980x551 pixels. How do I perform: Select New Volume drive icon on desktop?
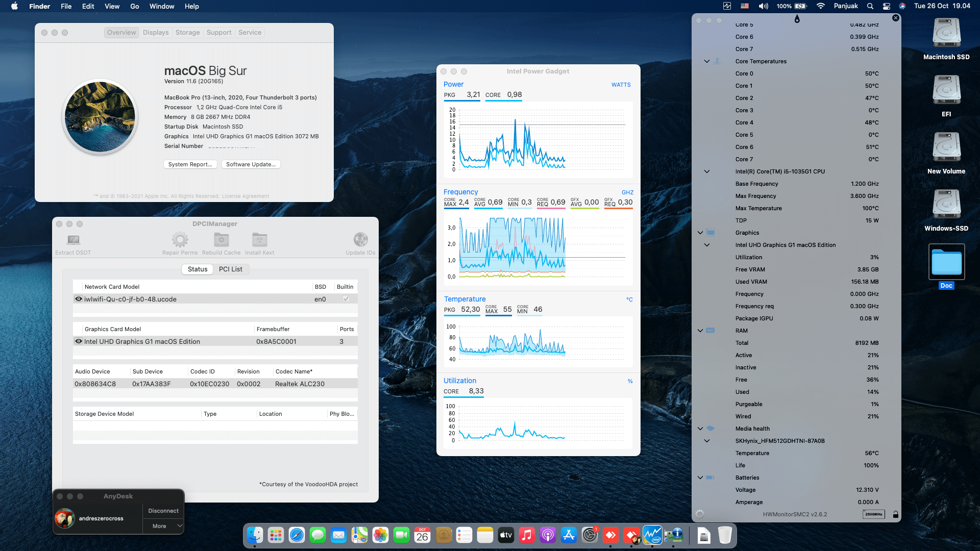[946, 147]
